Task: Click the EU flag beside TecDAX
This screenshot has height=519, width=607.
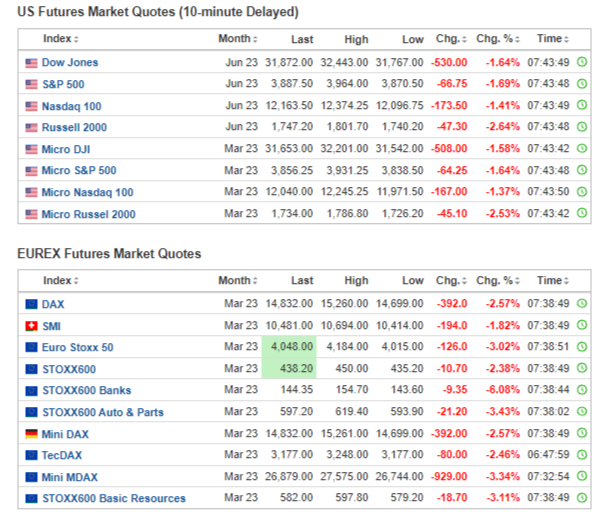Action: (x=31, y=455)
